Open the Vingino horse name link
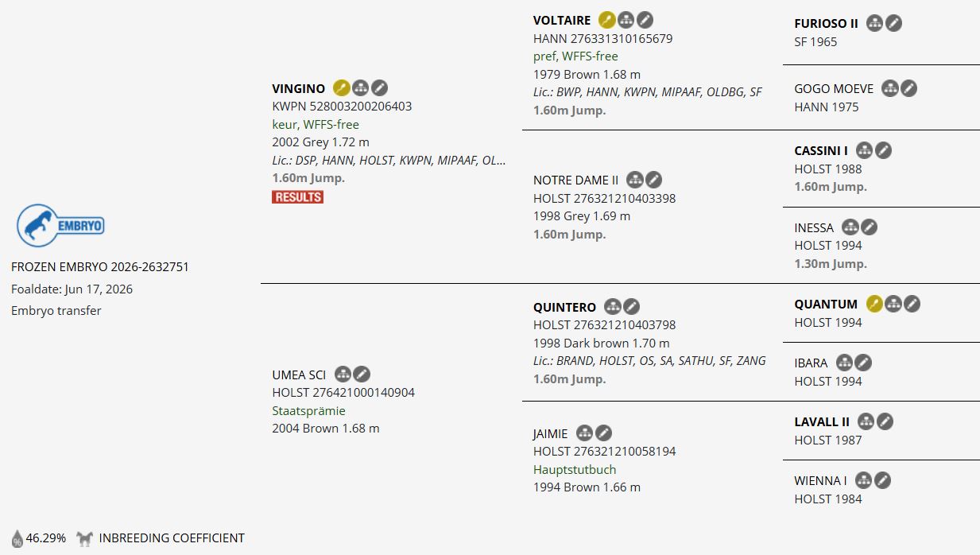This screenshot has height=555, width=980. [x=298, y=89]
